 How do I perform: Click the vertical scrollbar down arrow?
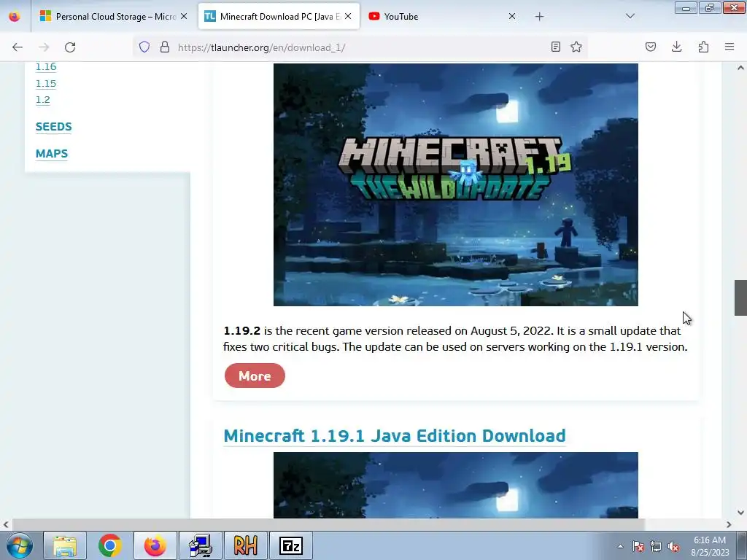(x=740, y=513)
